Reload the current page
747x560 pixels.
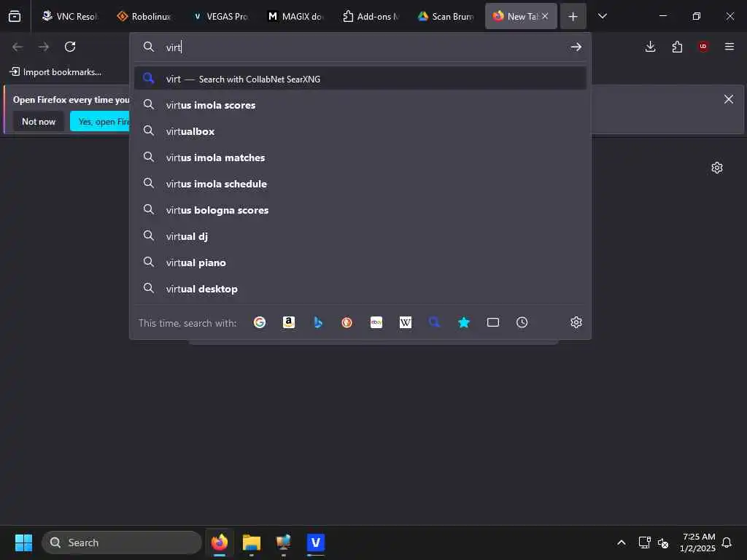tap(70, 47)
